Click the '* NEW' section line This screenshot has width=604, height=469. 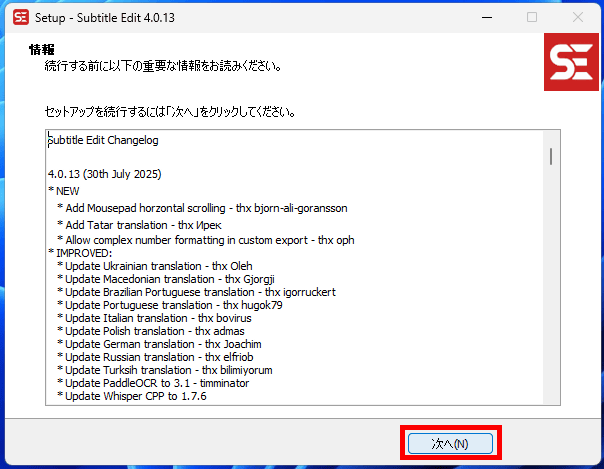coord(64,191)
